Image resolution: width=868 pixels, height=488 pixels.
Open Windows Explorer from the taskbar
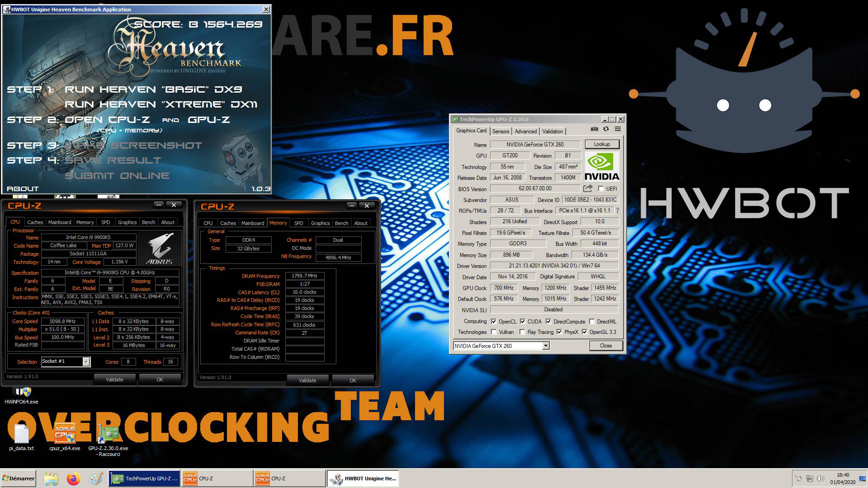(x=51, y=479)
